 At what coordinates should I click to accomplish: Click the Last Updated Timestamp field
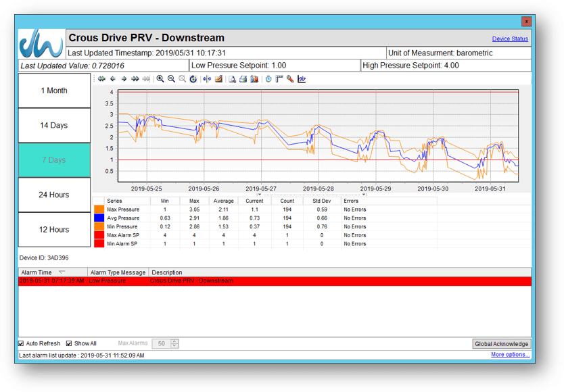[x=227, y=53]
